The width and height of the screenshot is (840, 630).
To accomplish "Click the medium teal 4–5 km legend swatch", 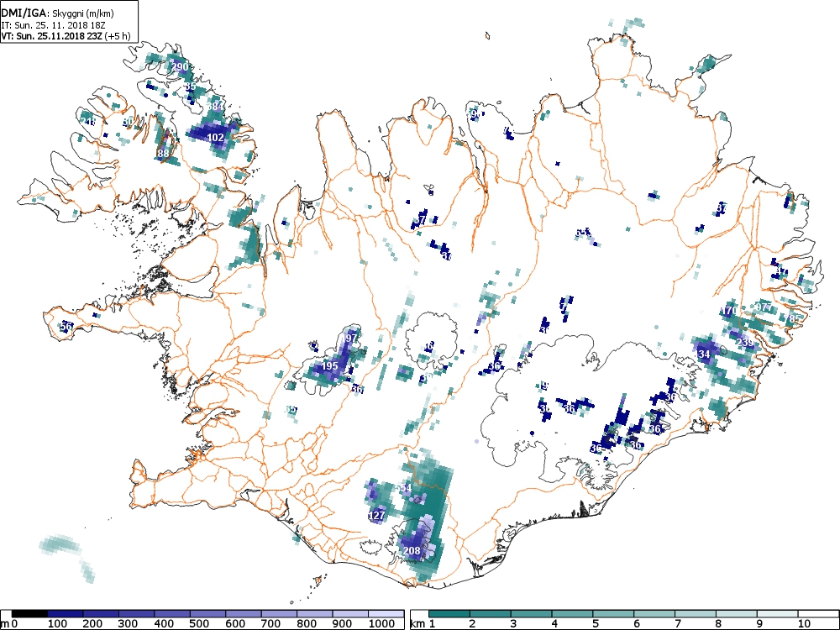I will click(x=572, y=614).
